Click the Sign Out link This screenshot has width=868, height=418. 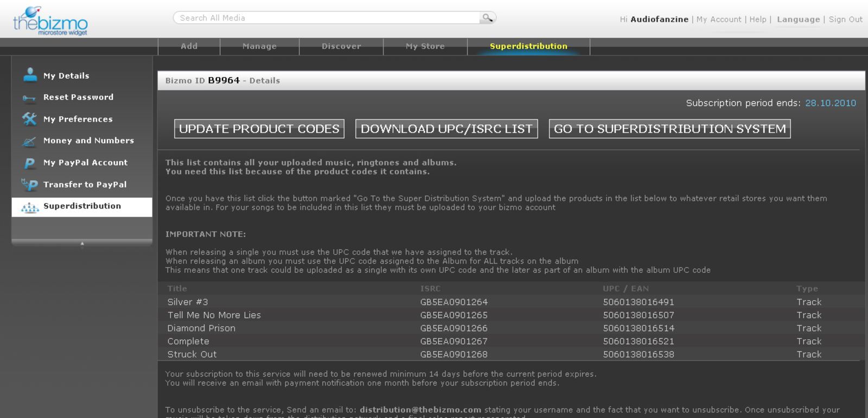[x=845, y=20]
